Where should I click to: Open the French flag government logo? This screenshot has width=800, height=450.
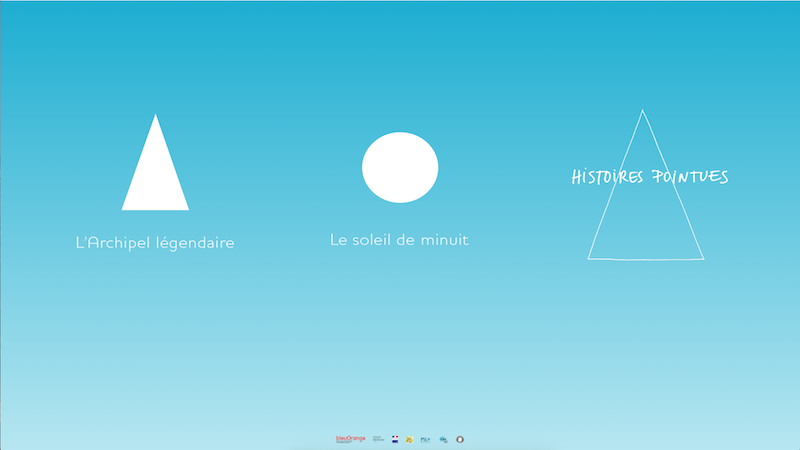395,439
